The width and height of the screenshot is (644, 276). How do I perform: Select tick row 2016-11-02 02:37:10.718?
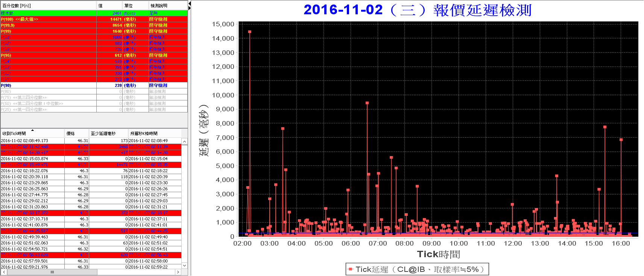tap(91, 219)
